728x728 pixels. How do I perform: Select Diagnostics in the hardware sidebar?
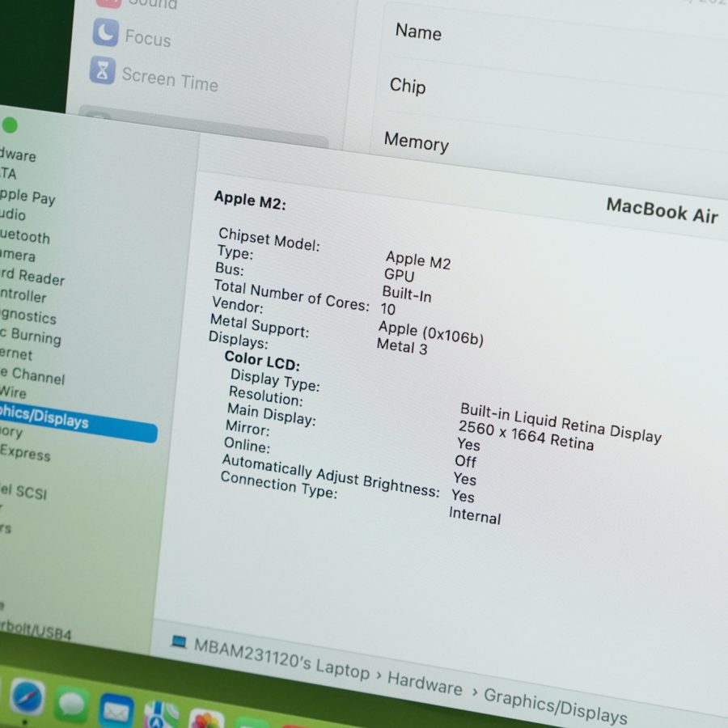[28, 316]
